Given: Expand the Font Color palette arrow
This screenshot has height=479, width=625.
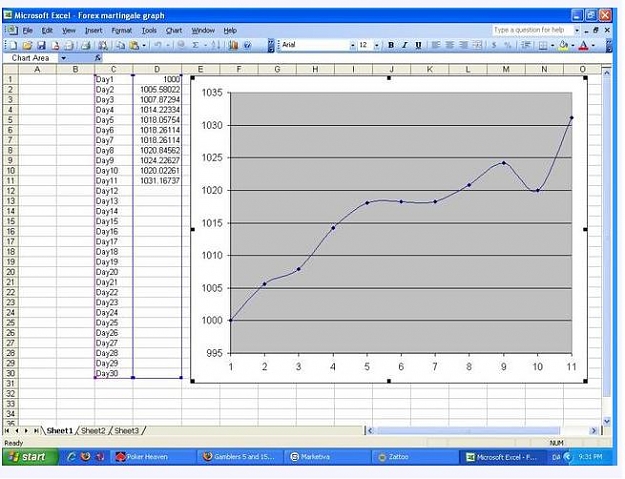Looking at the screenshot, I should [593, 46].
